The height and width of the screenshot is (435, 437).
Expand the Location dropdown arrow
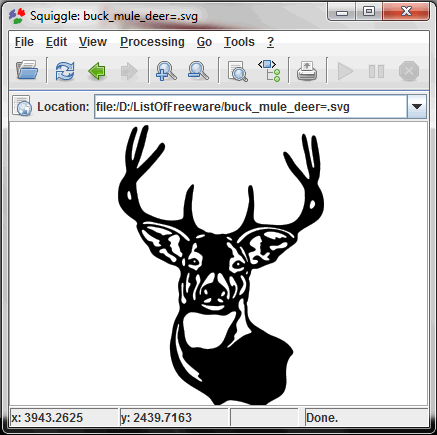click(417, 107)
